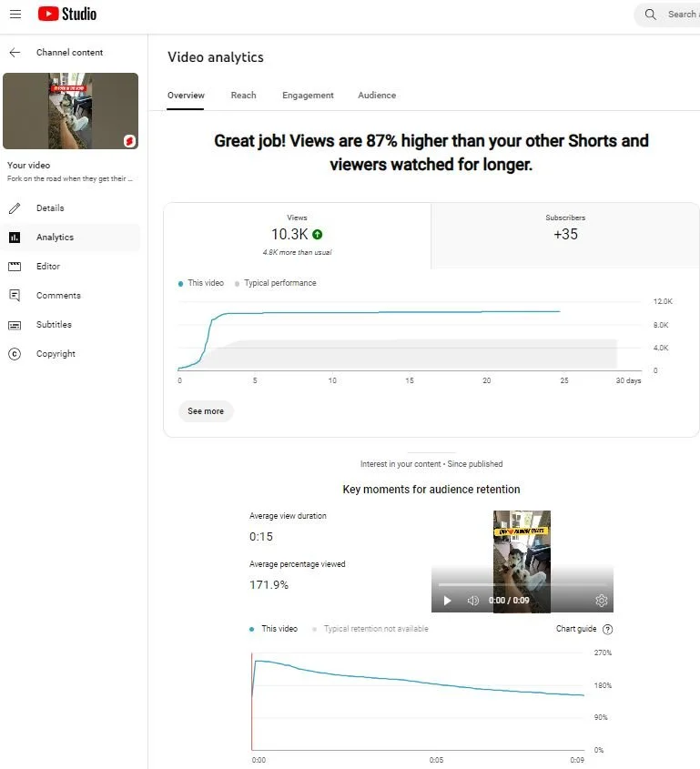This screenshot has height=769, width=700.
Task: Click the 10.3K views value
Action: [x=289, y=235]
